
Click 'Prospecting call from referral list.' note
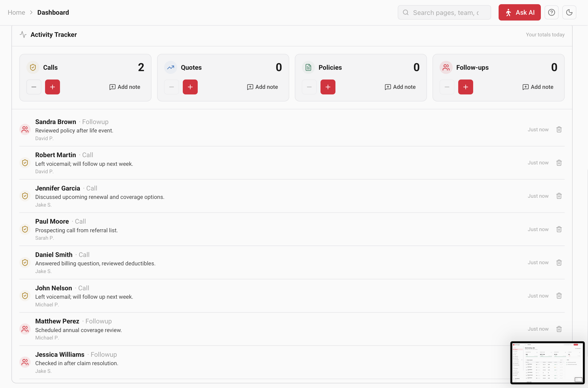[77, 230]
